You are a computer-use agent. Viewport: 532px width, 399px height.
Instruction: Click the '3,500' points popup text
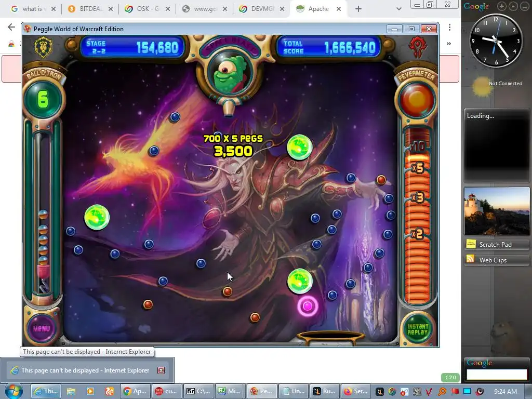click(x=233, y=151)
